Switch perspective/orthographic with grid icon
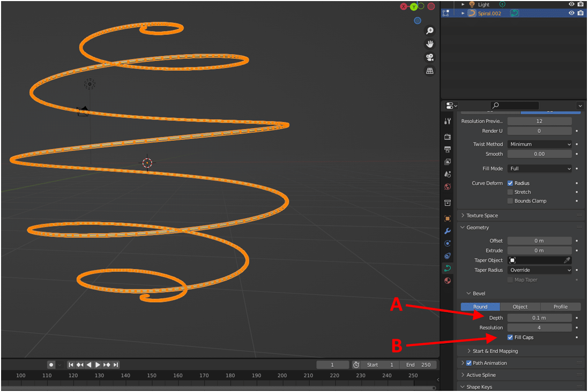 pyautogui.click(x=430, y=71)
